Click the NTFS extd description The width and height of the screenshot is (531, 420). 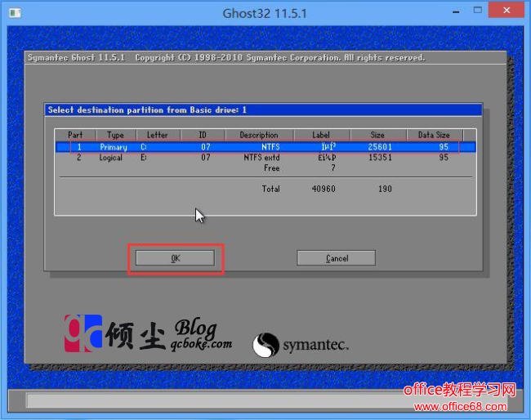261,158
